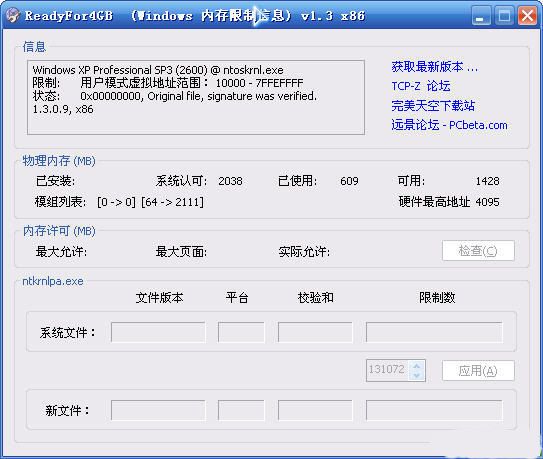543x459 pixels.
Task: Click 系统文件 限制数 field
Action: [x=434, y=332]
